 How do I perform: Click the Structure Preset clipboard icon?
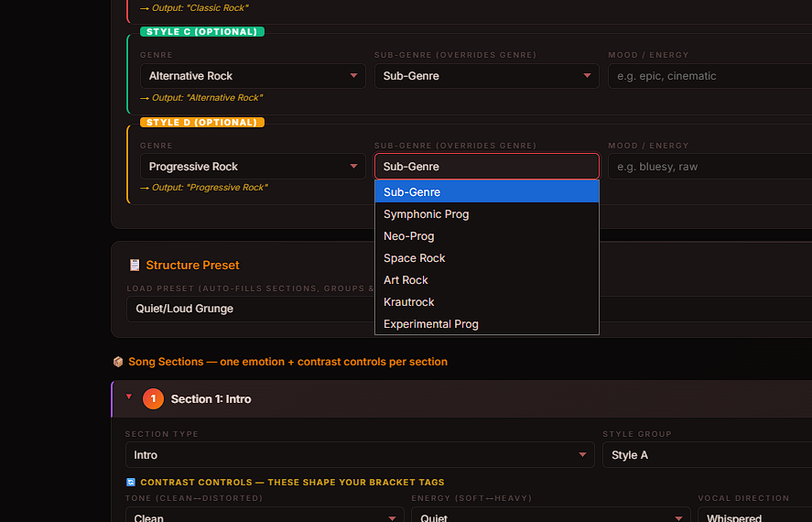tap(135, 266)
